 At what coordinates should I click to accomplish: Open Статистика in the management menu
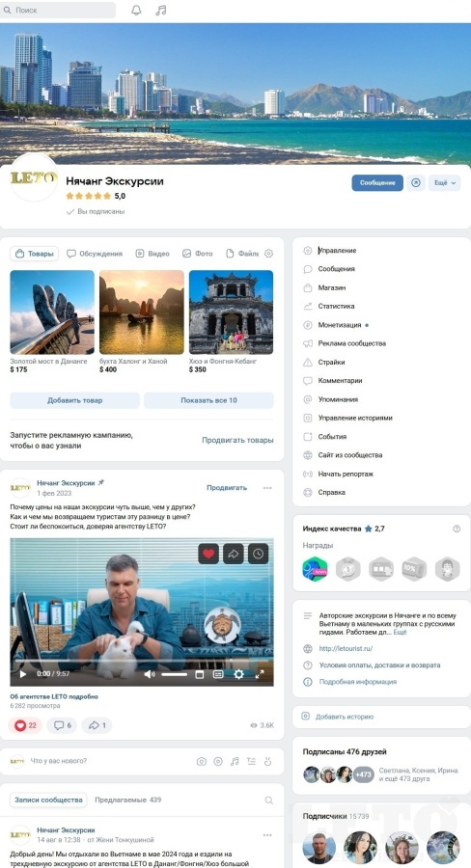336,306
